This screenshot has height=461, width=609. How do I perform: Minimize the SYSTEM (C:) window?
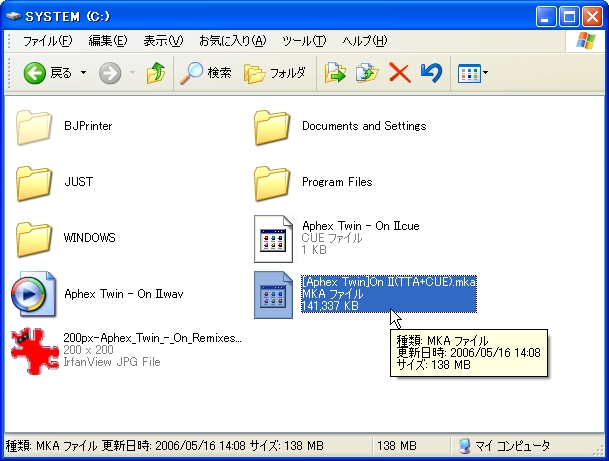click(546, 17)
